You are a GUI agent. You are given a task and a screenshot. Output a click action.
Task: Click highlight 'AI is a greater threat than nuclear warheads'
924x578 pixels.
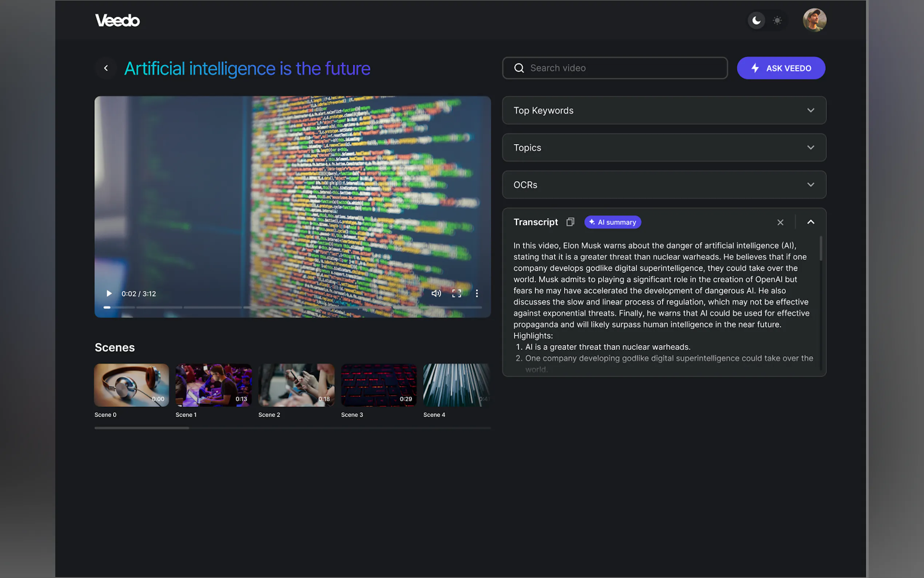[x=608, y=347]
